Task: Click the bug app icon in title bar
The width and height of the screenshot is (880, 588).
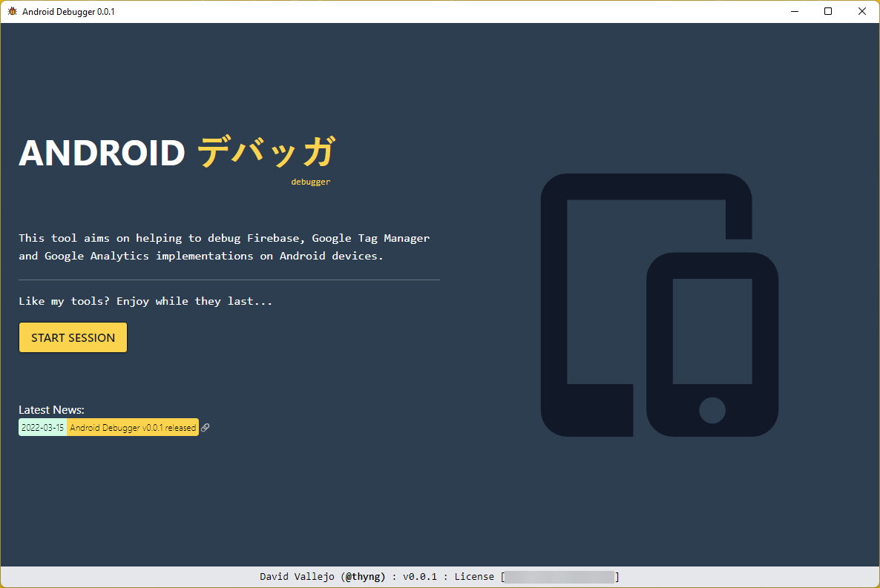Action: pos(12,11)
